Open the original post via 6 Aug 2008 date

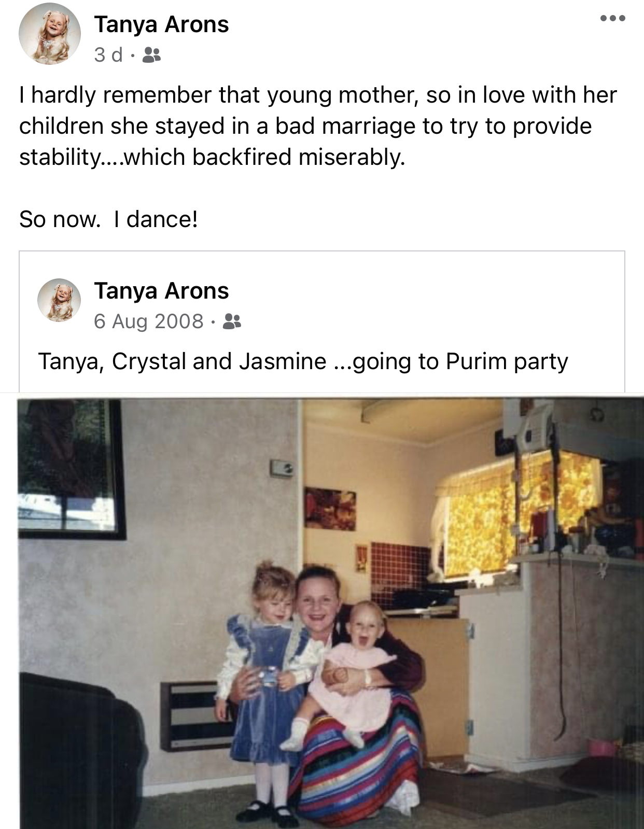click(x=149, y=321)
